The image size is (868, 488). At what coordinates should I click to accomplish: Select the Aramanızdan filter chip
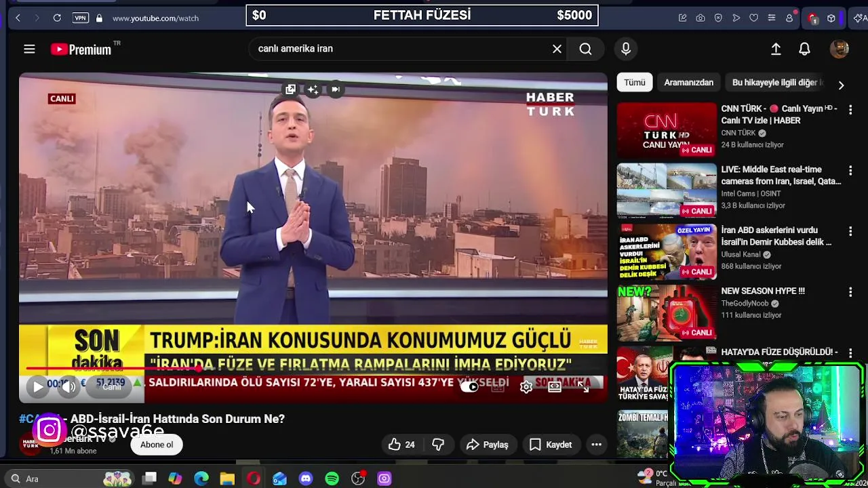pos(688,82)
